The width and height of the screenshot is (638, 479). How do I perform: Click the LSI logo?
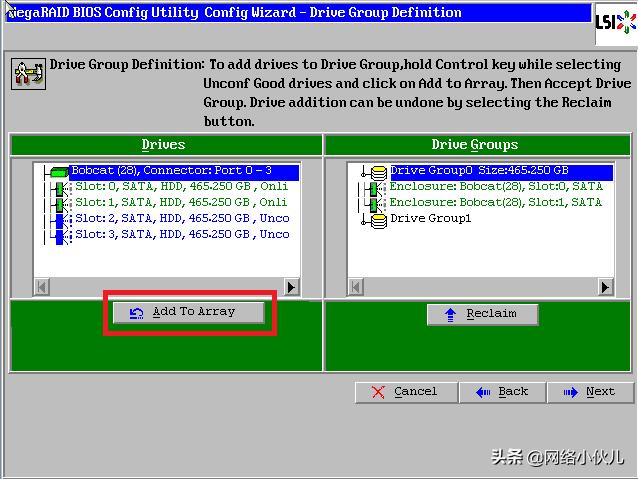[x=616, y=23]
